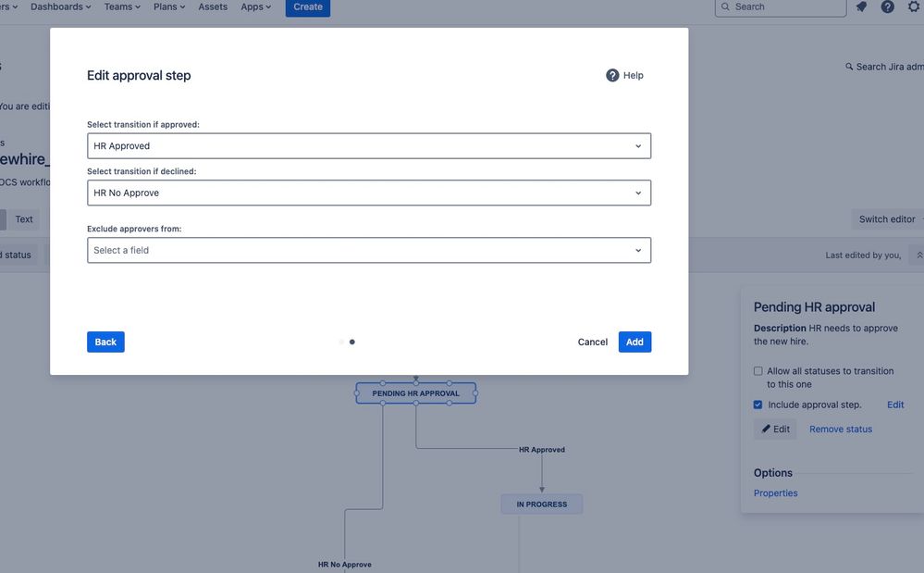Click the Edit approval step title
The width and height of the screenshot is (924, 573).
pos(139,76)
